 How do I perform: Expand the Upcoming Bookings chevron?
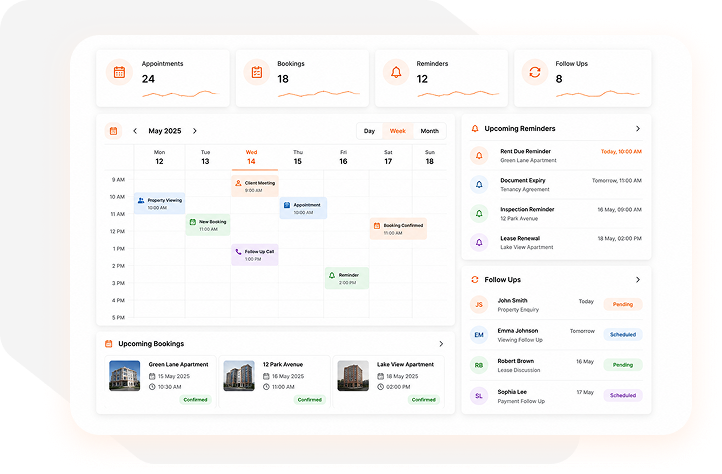[x=441, y=344]
